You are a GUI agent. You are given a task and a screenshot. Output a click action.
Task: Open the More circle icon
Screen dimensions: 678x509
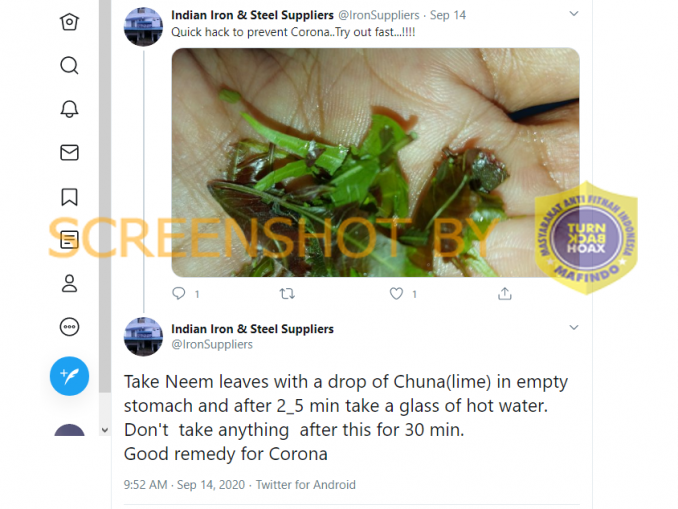pos(69,327)
